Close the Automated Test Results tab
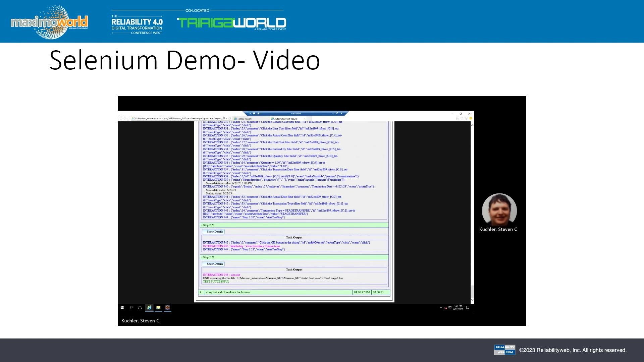 pos(305,119)
